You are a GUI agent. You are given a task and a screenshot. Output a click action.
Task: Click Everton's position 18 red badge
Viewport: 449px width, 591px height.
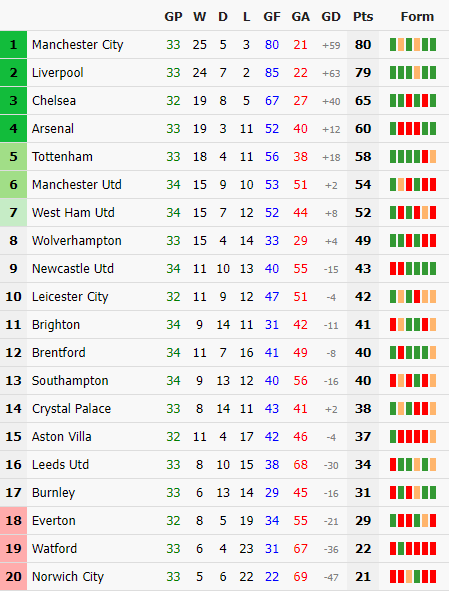click(x=13, y=521)
